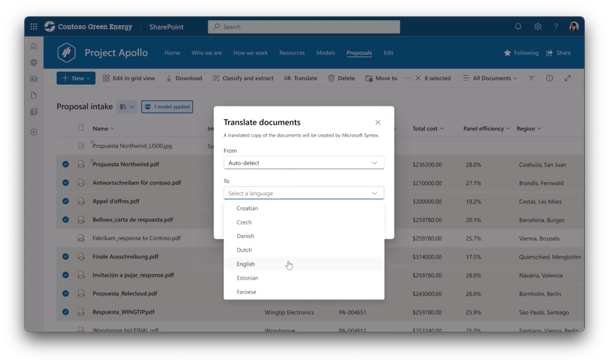Open the Models navigation link
Image resolution: width=609 pixels, height=364 pixels.
pos(326,53)
